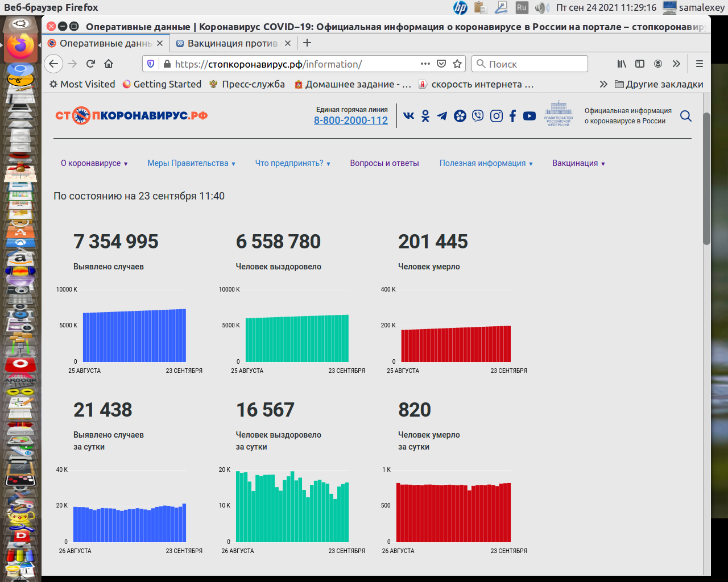Open the VK social network icon
The height and width of the screenshot is (582, 728).
408,115
